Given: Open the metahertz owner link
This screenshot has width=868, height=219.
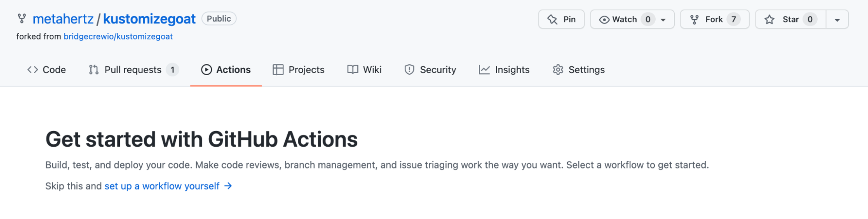Looking at the screenshot, I should point(63,19).
